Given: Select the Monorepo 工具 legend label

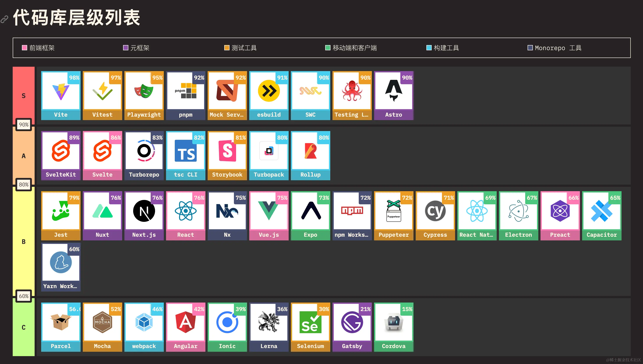Looking at the screenshot, I should tap(558, 48).
